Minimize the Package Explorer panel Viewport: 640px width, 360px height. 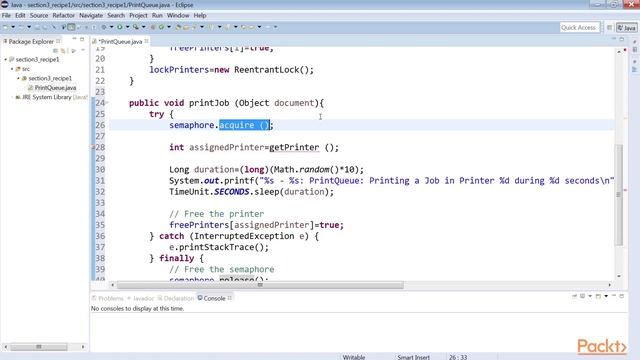74,39
